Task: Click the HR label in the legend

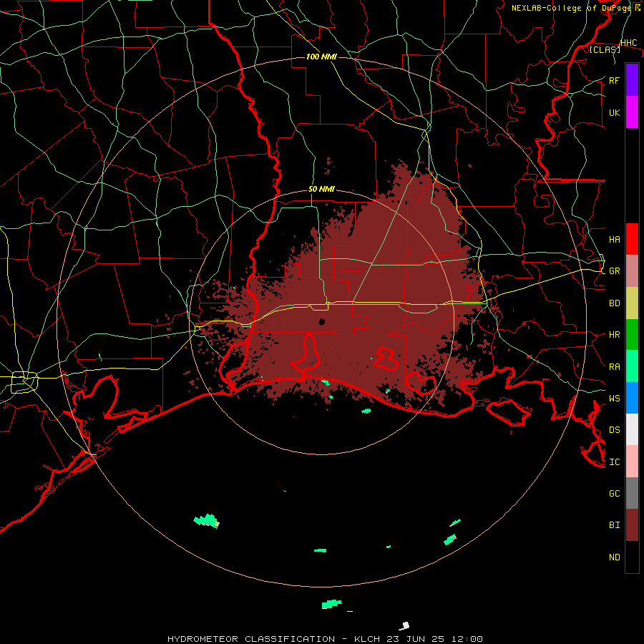Action: [614, 335]
